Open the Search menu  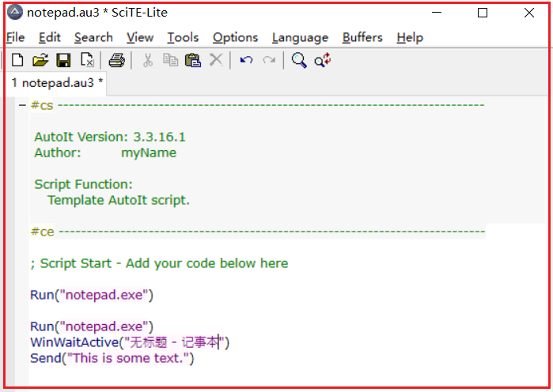[93, 37]
